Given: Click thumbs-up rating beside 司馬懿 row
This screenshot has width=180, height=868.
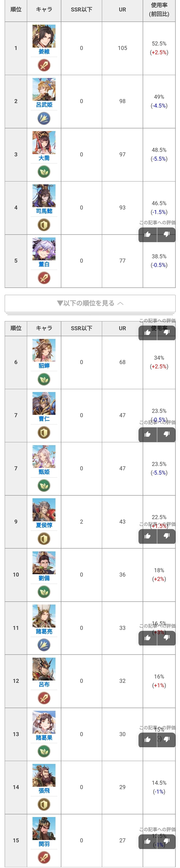Looking at the screenshot, I should point(148,234).
